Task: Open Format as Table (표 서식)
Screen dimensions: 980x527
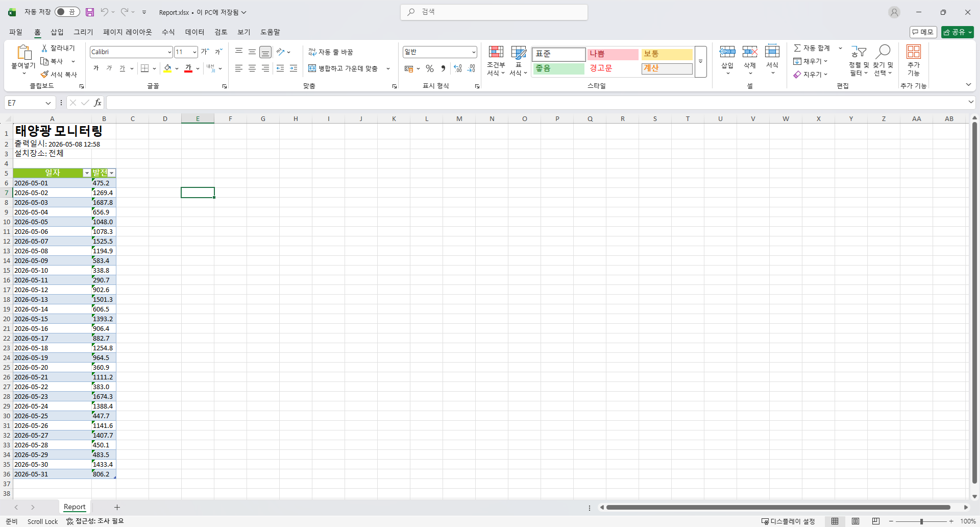Action: point(519,61)
